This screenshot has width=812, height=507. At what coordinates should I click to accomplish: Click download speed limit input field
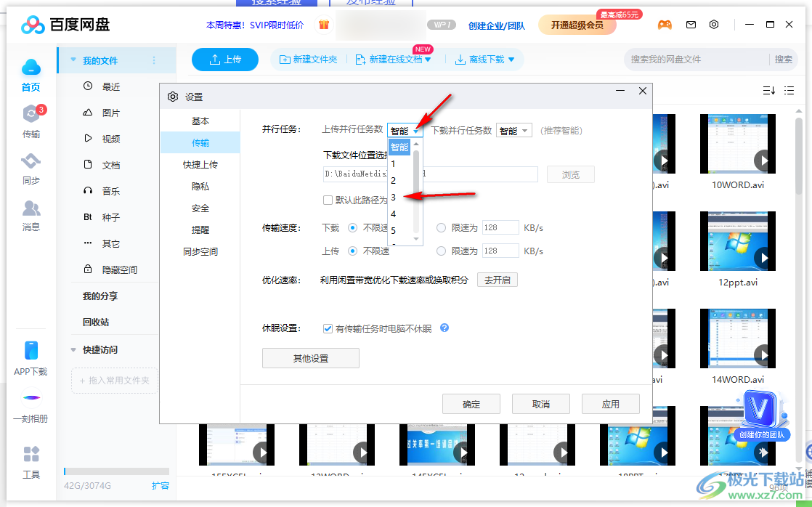click(x=500, y=228)
